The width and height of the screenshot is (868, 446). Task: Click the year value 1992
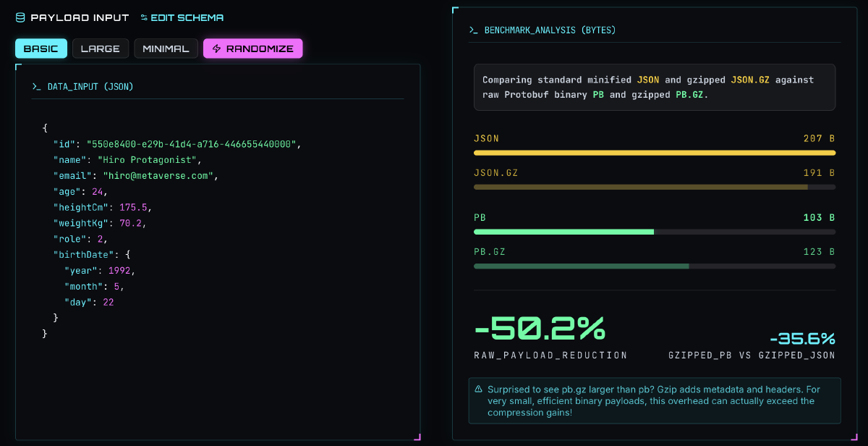click(119, 271)
